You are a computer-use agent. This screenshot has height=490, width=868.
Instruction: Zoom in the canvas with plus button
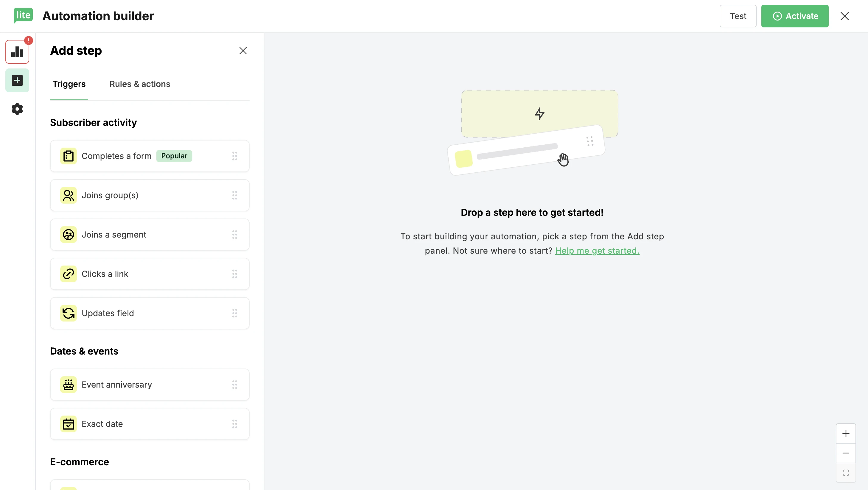[845, 433]
